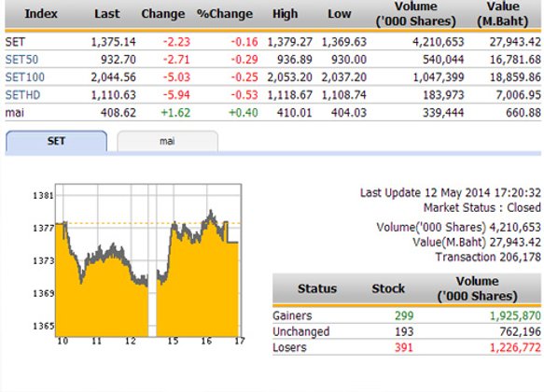Click the High column header
This screenshot has width=544, height=392.
pos(286,14)
